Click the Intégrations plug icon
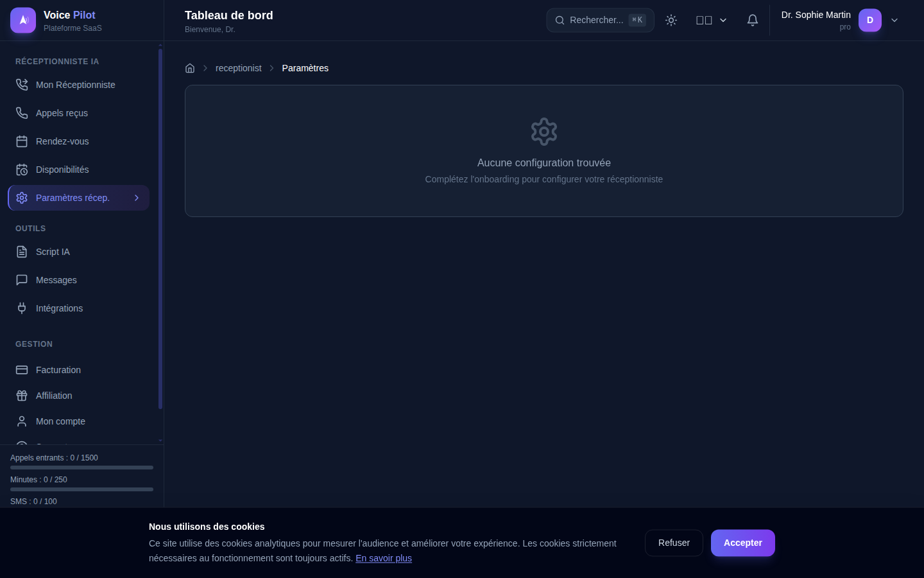 click(22, 308)
